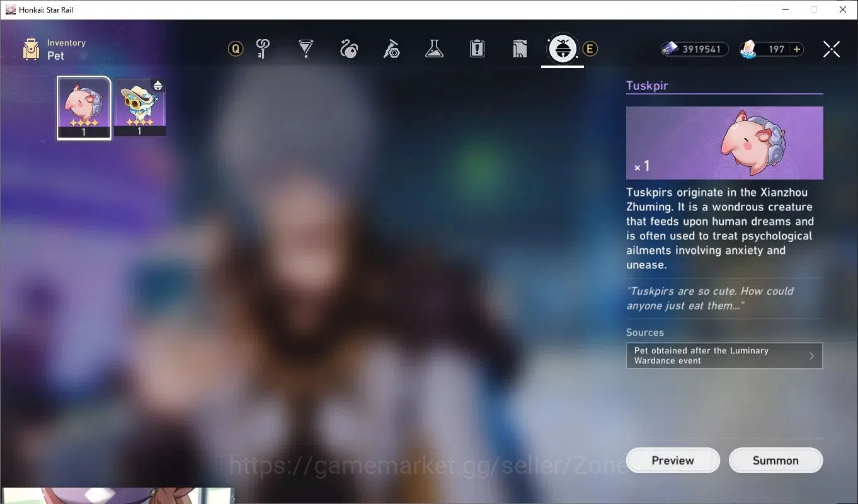Open the key-shaped inventory tab

[x=263, y=49]
